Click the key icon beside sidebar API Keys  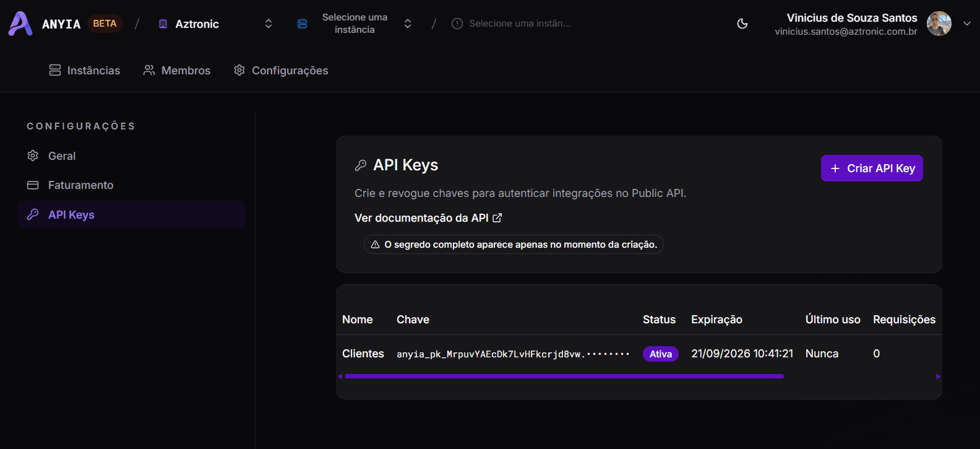coord(33,214)
